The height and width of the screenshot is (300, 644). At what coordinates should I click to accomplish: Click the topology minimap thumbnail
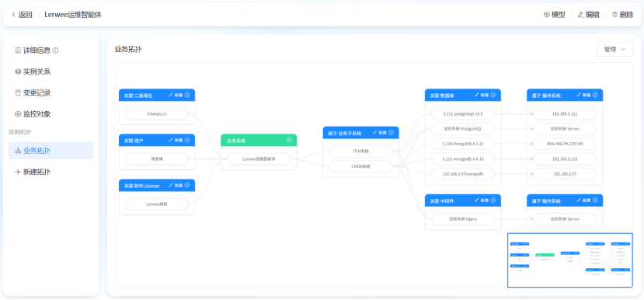point(570,260)
